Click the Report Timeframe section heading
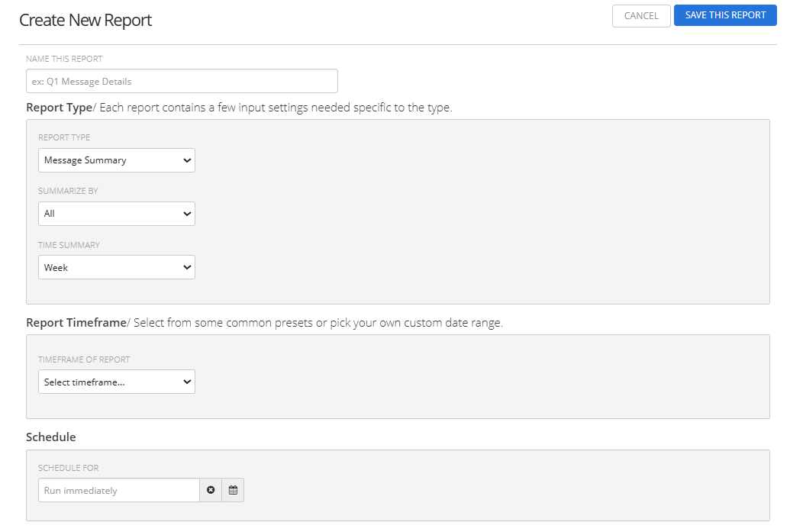Screen dimensions: 790x532 click(x=76, y=323)
